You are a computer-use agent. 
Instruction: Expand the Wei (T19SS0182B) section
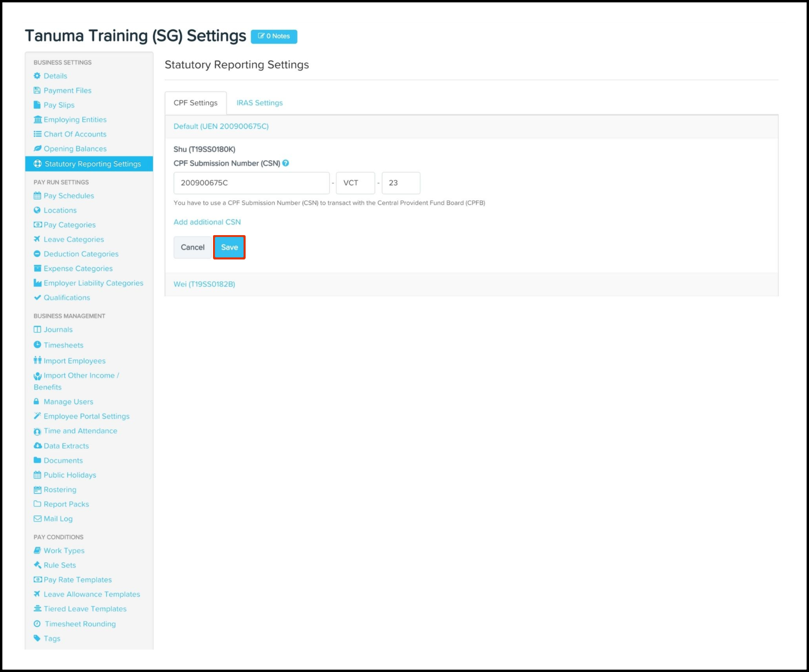(x=204, y=284)
